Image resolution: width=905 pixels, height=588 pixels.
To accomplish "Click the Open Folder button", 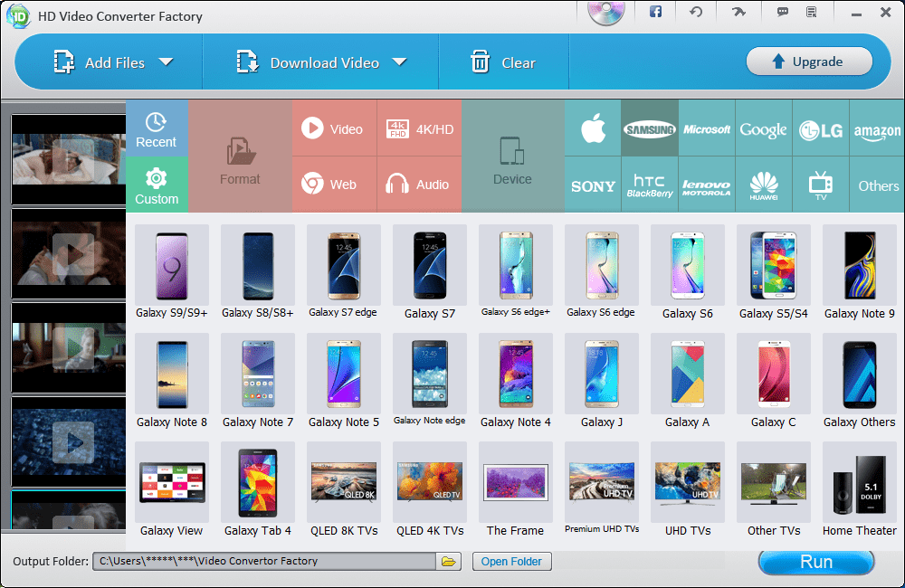I will (511, 561).
